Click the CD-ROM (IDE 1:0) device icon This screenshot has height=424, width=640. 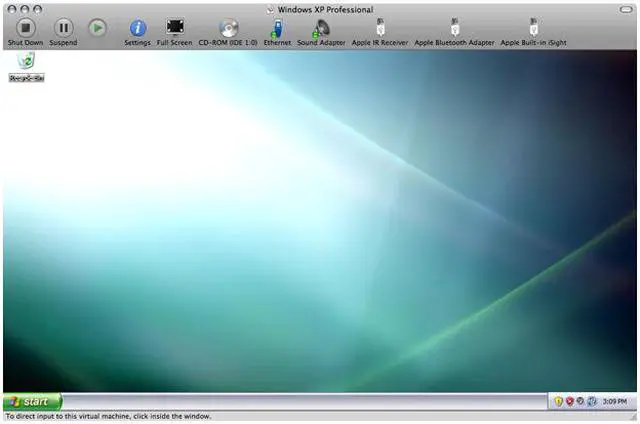tap(228, 28)
